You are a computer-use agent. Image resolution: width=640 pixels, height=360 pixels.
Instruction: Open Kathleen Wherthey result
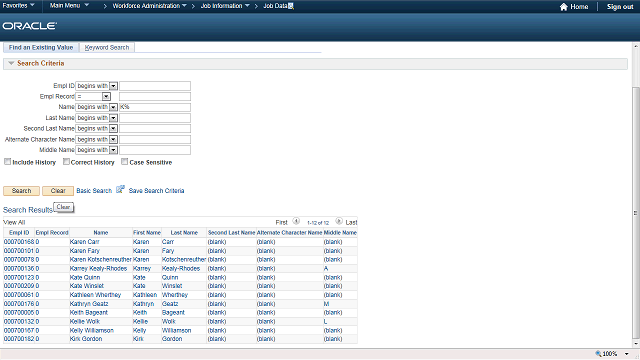(x=95, y=295)
